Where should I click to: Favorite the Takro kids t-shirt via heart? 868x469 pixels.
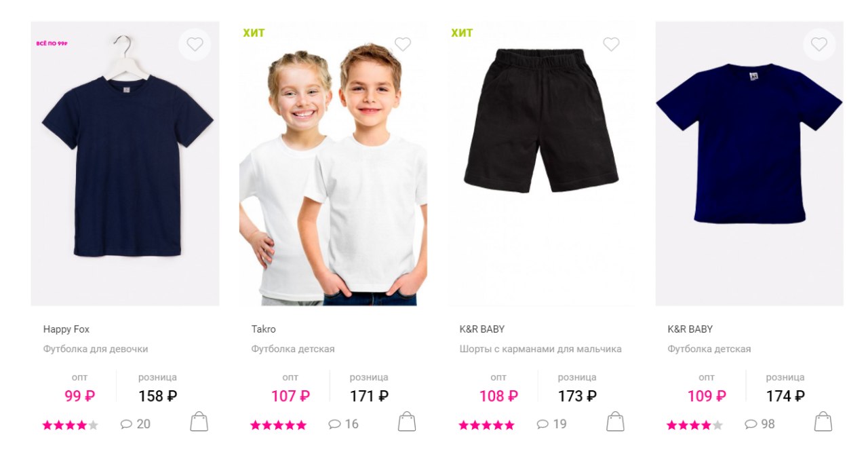pyautogui.click(x=403, y=45)
